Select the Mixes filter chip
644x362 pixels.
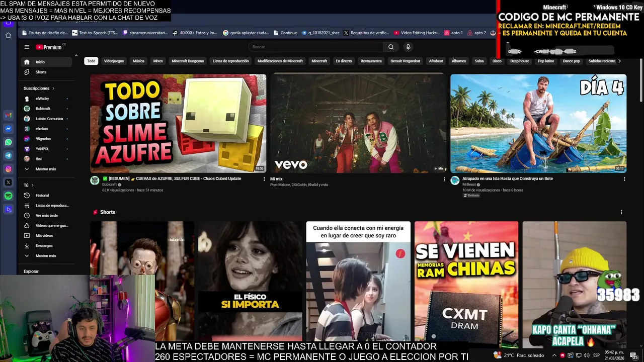click(158, 61)
